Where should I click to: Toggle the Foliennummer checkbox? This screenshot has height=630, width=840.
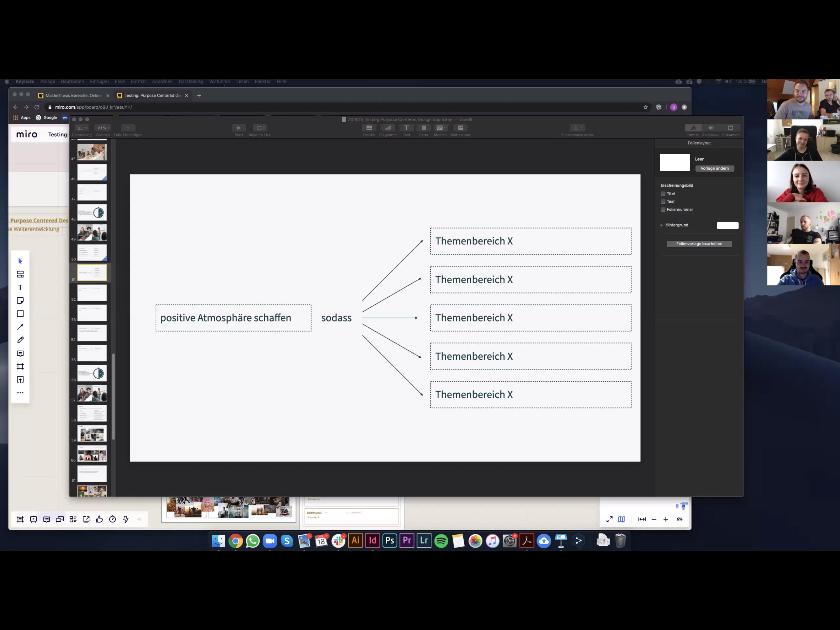(663, 210)
